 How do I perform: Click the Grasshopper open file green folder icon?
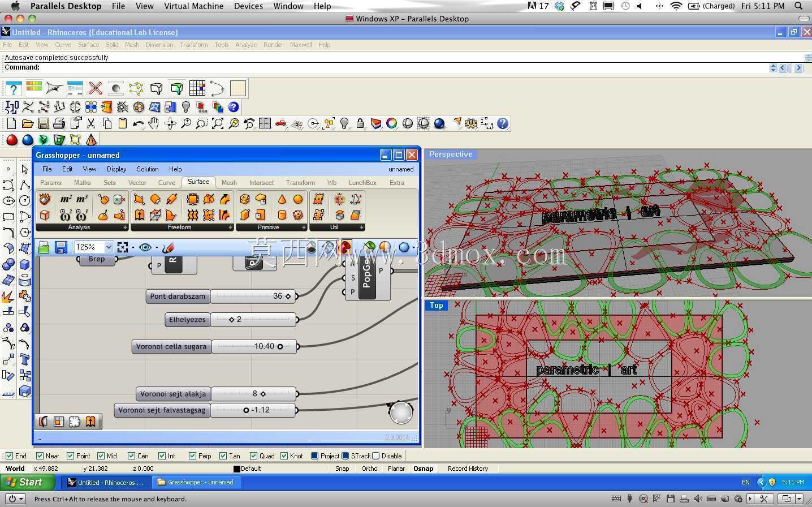pos(44,247)
